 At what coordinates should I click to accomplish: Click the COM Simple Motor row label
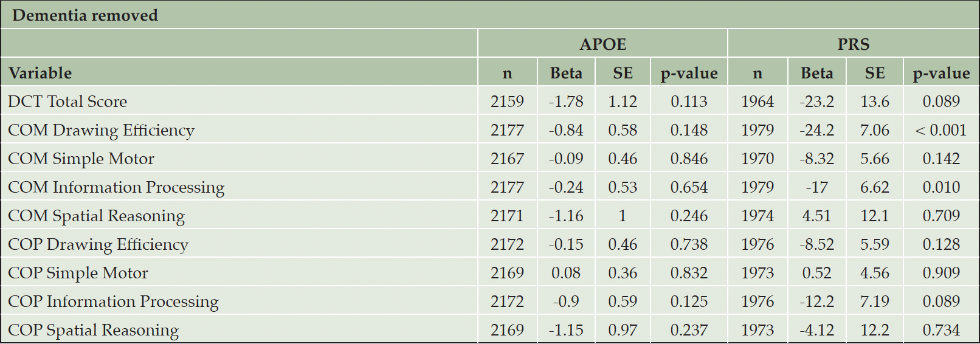pos(81,159)
